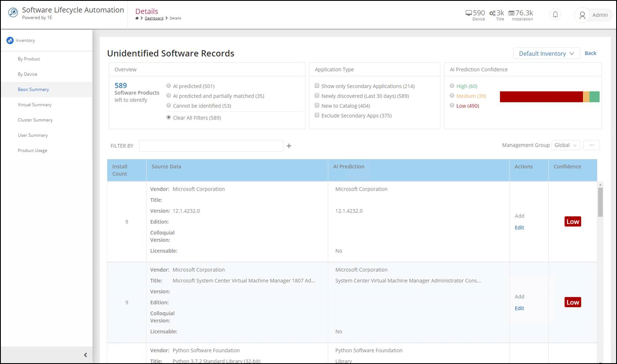Select the AI predicted (501) radio button
The width and height of the screenshot is (617, 364).
(x=169, y=86)
